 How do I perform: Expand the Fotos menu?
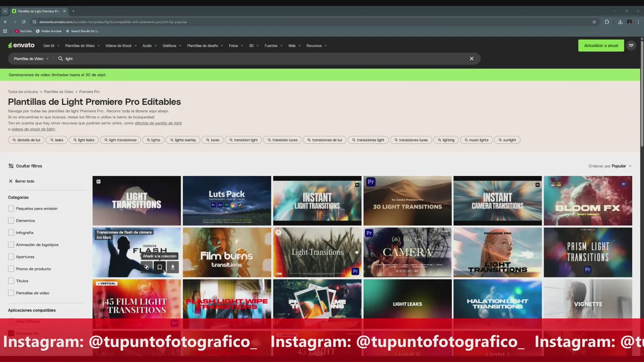(x=235, y=46)
